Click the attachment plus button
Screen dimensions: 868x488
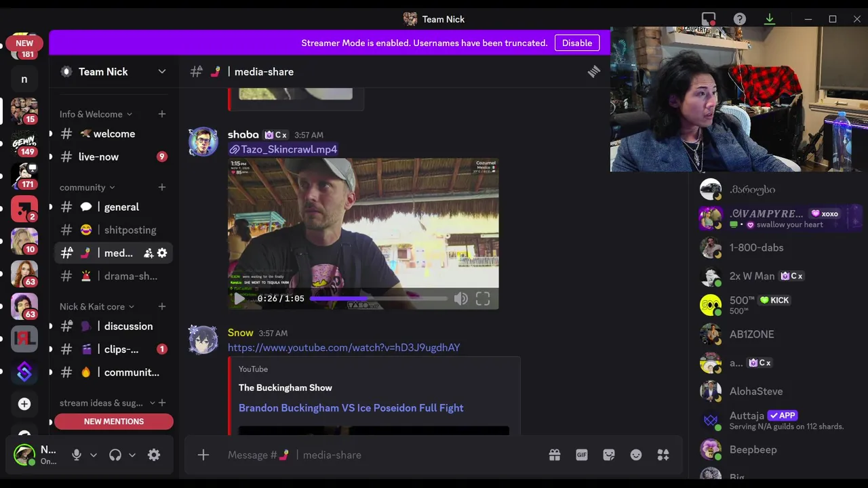tap(203, 455)
